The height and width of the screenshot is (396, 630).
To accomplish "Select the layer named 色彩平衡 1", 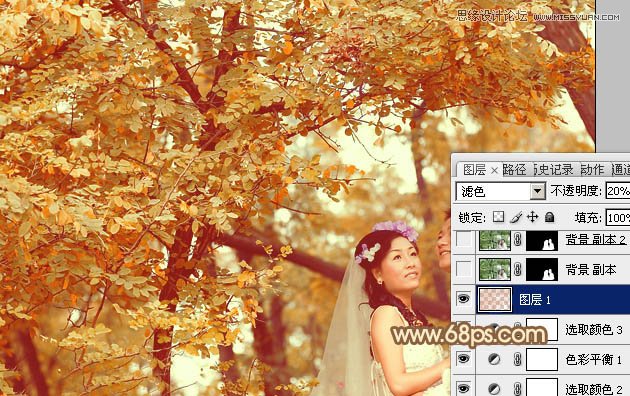I will 593,359.
